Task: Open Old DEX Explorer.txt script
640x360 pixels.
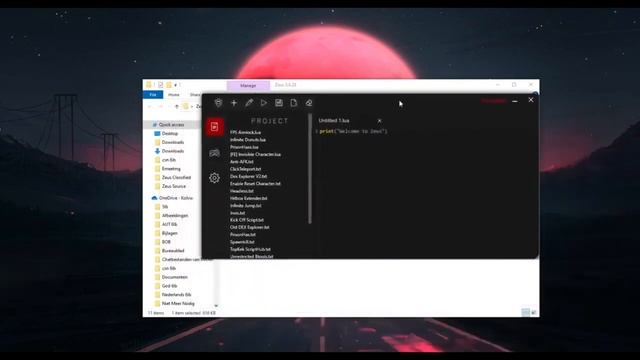Action: (x=250, y=227)
